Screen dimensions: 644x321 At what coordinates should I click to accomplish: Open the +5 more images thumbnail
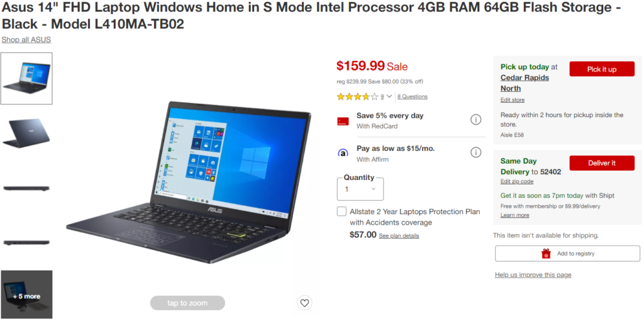click(x=26, y=295)
